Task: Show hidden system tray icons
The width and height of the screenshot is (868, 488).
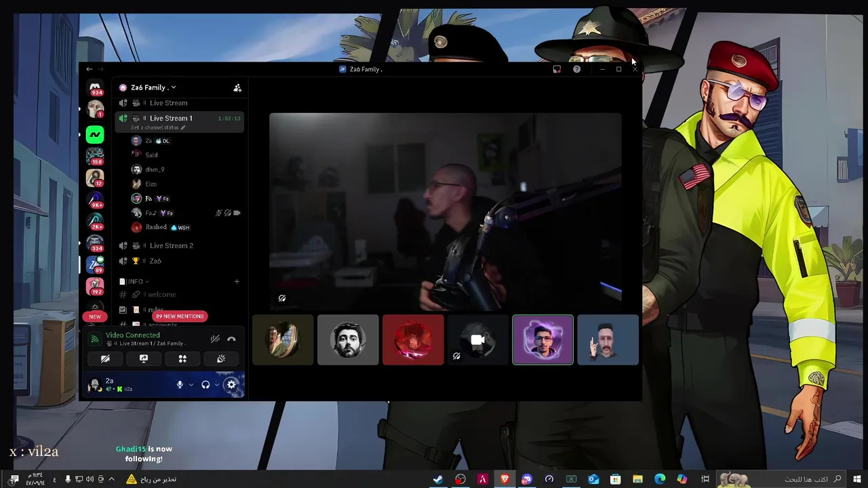Action: coord(111,479)
